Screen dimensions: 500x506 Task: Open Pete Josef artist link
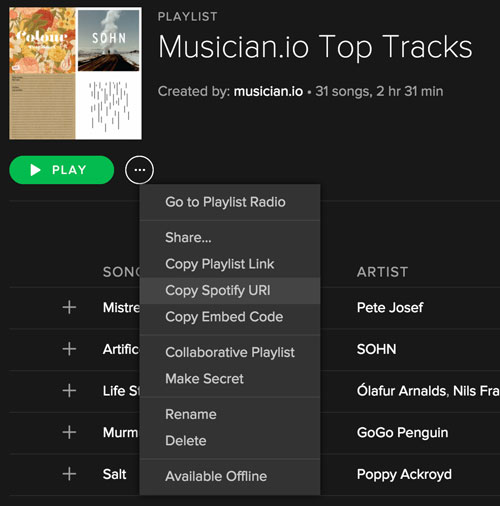pos(390,307)
